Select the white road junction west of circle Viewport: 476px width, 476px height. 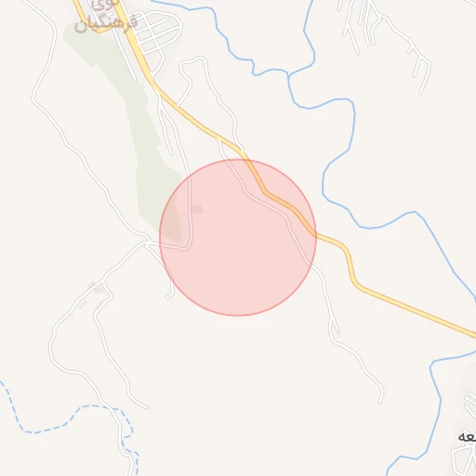tap(146, 244)
